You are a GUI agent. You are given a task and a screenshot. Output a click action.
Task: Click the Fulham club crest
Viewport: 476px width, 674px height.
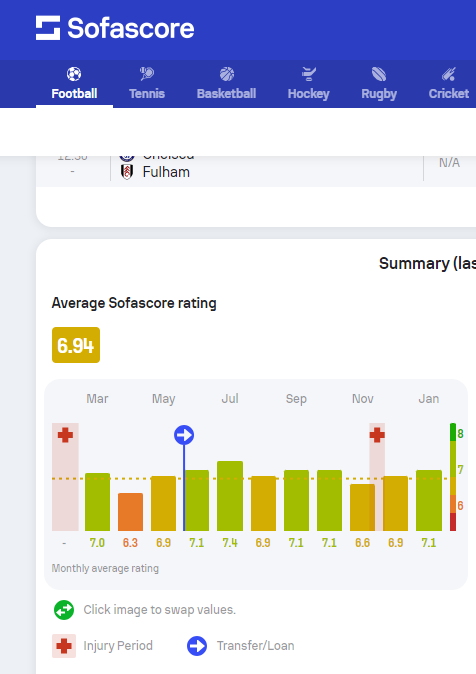click(x=127, y=172)
